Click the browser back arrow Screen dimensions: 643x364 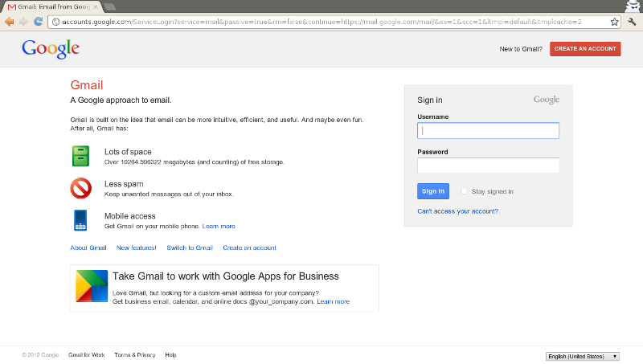9,22
